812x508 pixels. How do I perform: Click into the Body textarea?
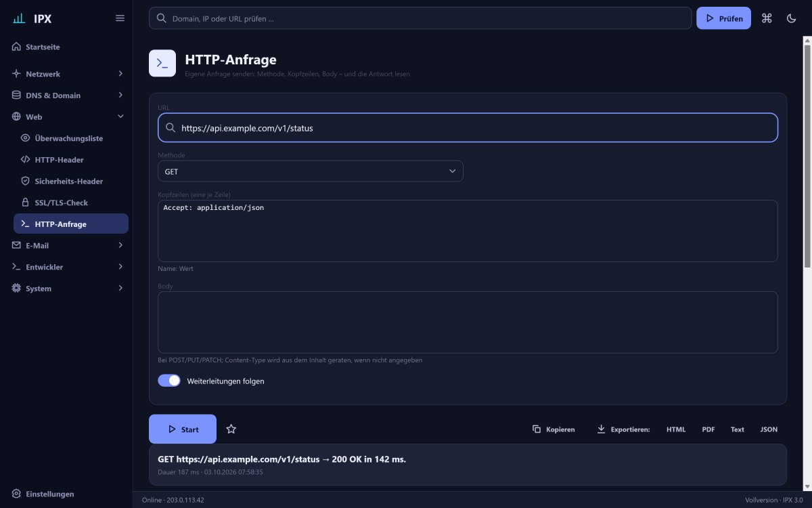pyautogui.click(x=468, y=322)
